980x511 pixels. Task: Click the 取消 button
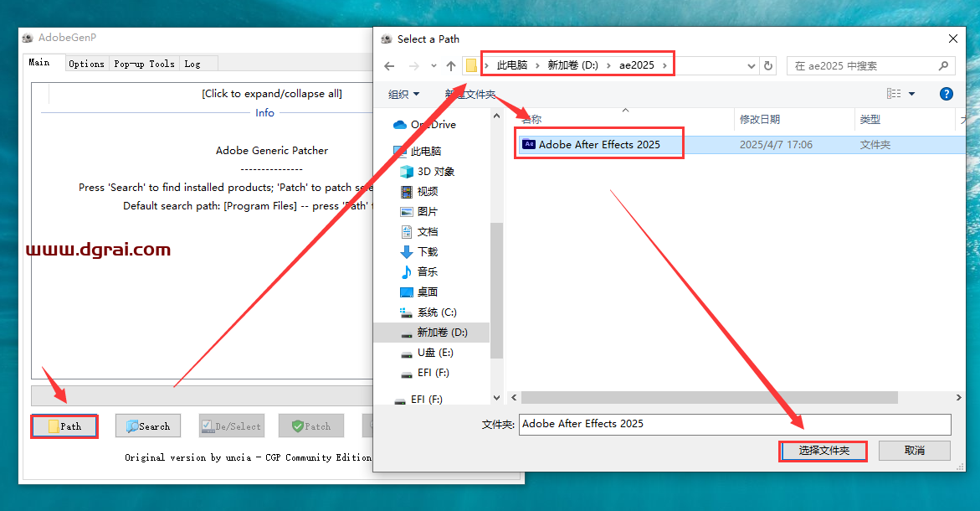tap(915, 451)
